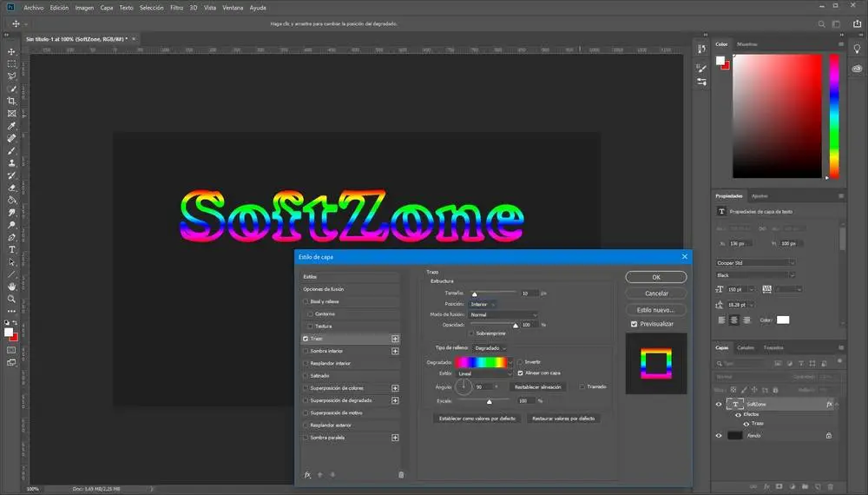Select the Zoom tool
The height and width of the screenshot is (495, 868).
(11, 299)
